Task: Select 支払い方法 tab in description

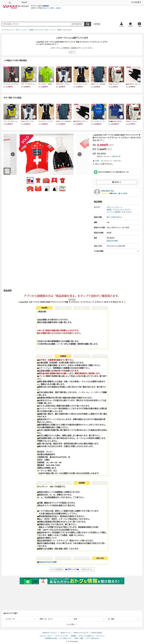Action: [x=100, y=558]
